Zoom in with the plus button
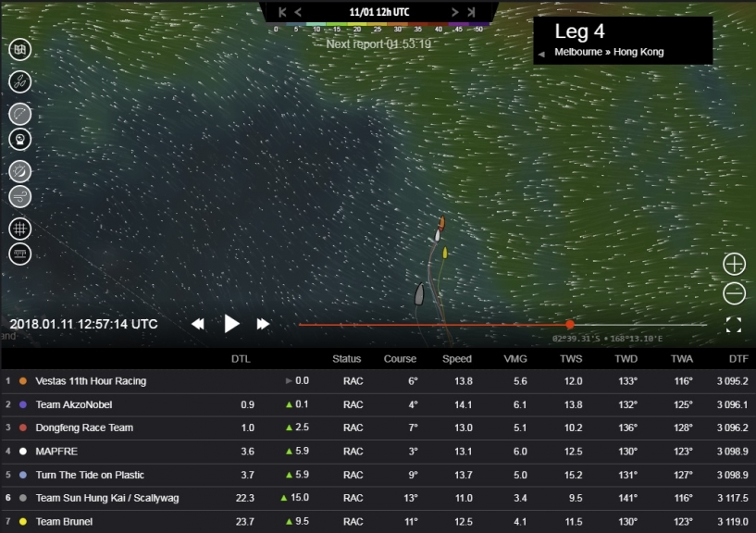The image size is (756, 533). [735, 265]
